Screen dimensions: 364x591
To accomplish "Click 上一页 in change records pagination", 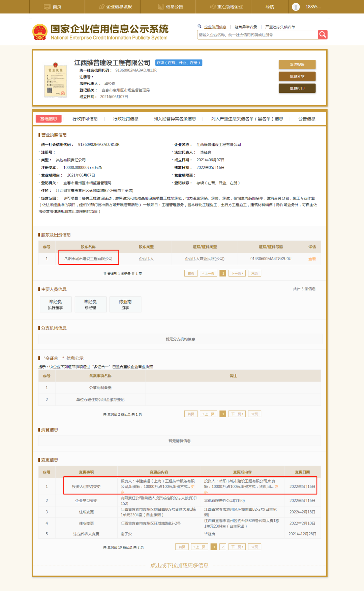I will pos(200,547).
